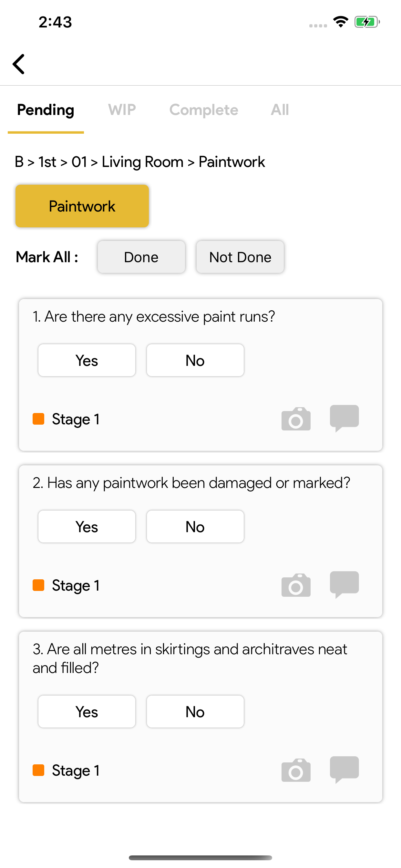
Task: Select the yellow Paintwork category button
Action: point(82,206)
